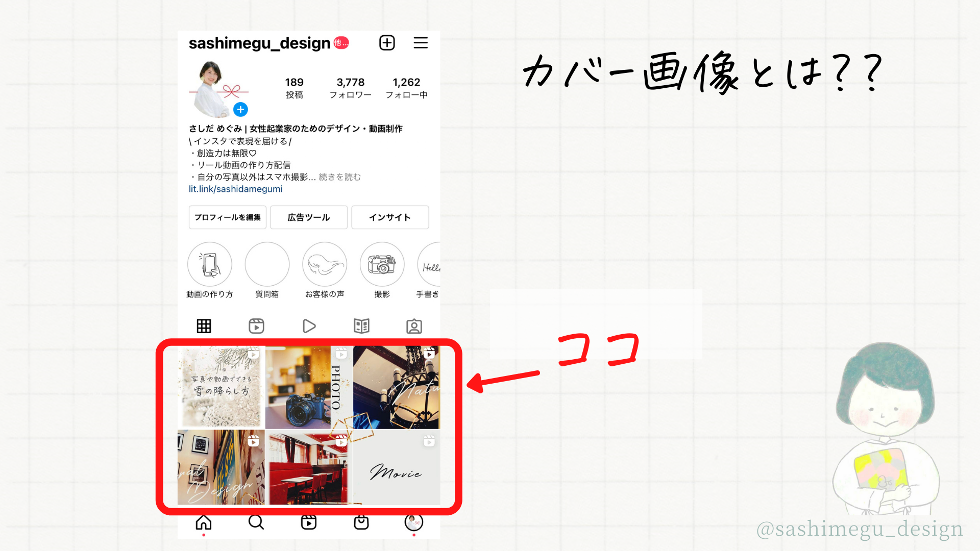Switch to the grid posts tab
Image resolution: width=980 pixels, height=551 pixels.
204,326
